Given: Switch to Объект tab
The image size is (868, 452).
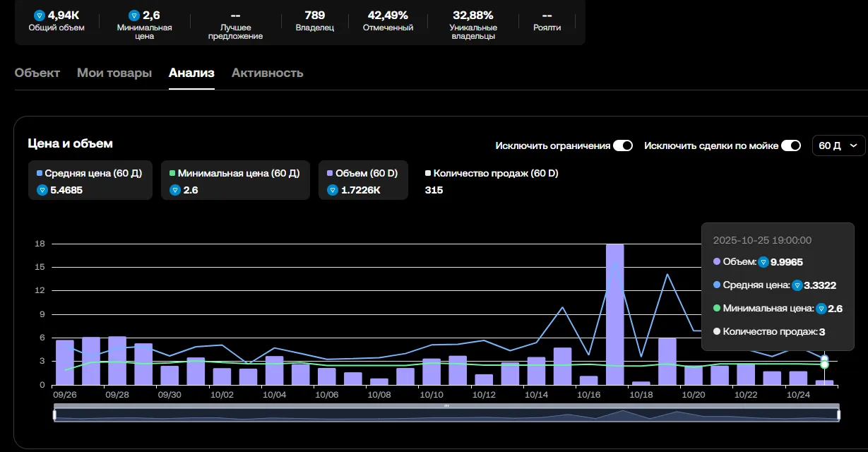Looking at the screenshot, I should click(x=37, y=73).
